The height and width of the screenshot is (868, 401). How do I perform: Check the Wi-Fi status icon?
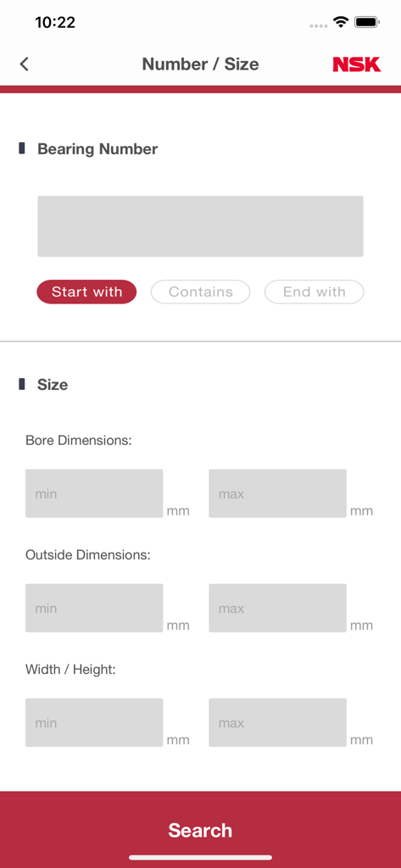click(340, 22)
